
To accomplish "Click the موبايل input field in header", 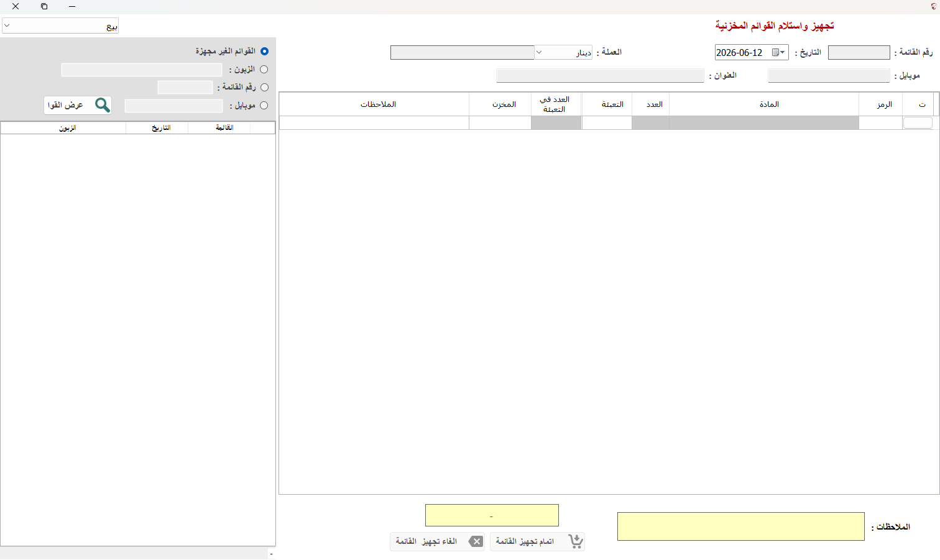I will tap(829, 76).
